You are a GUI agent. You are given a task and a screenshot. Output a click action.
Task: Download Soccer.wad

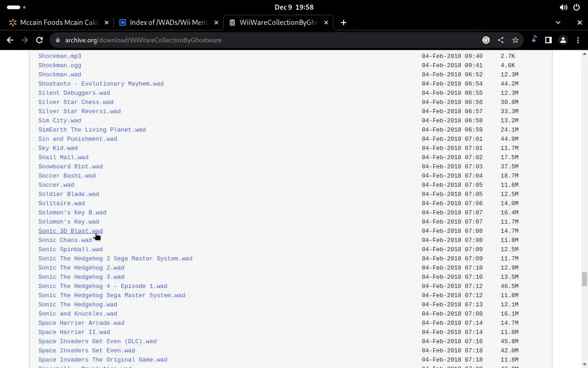coord(56,185)
